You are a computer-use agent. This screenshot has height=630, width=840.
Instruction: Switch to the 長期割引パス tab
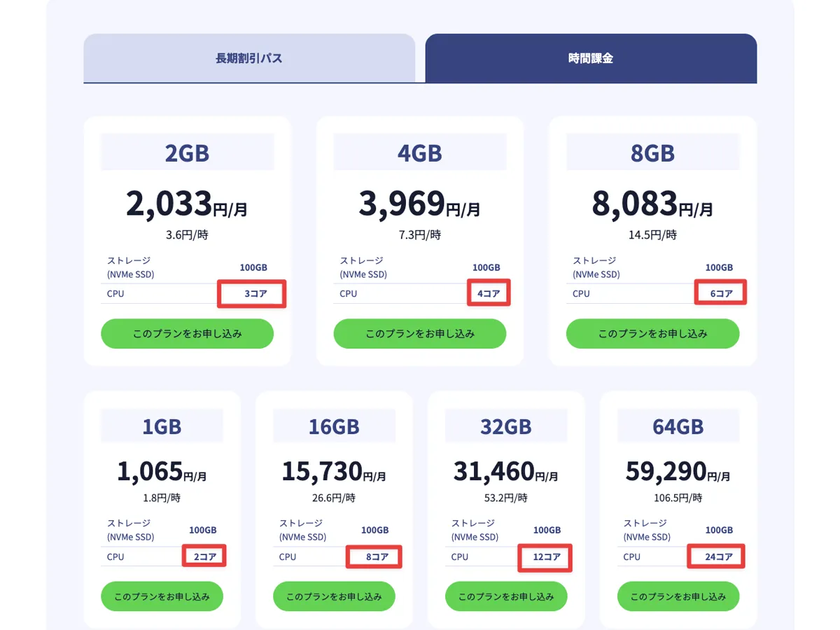coord(249,58)
